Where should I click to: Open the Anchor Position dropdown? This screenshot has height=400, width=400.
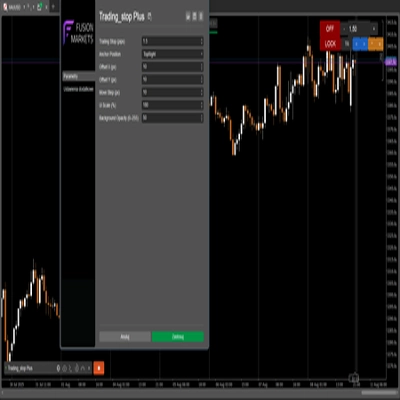[172, 54]
